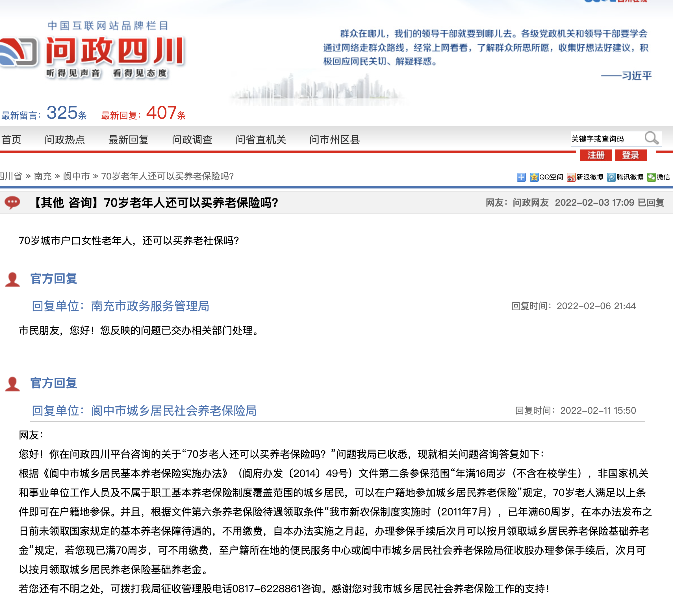Open the 首页 menu item
The height and width of the screenshot is (616, 673).
pos(11,140)
